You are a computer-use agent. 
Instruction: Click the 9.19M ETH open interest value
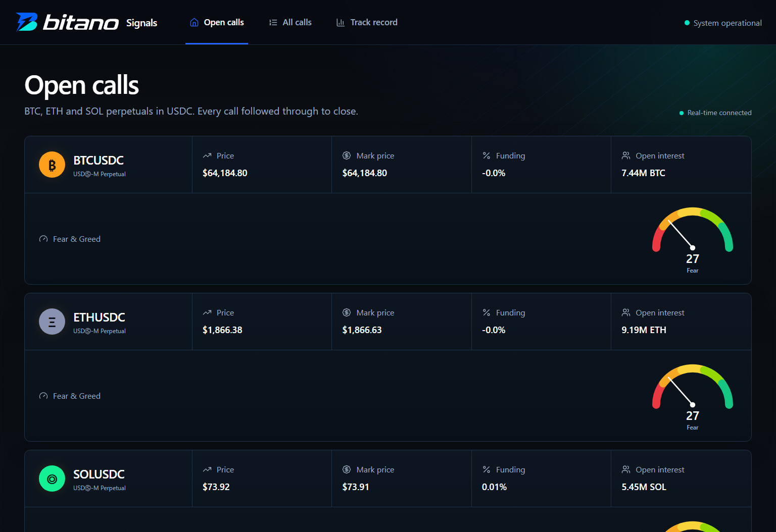click(x=644, y=330)
